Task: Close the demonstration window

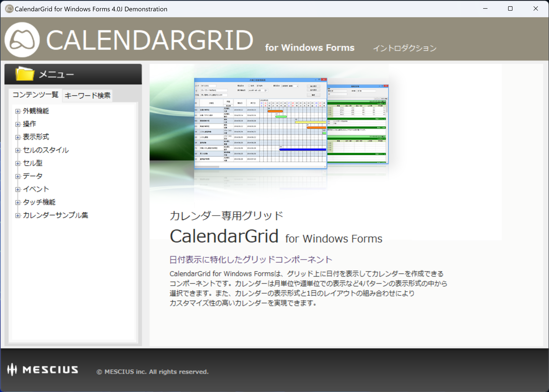Action: click(536, 9)
